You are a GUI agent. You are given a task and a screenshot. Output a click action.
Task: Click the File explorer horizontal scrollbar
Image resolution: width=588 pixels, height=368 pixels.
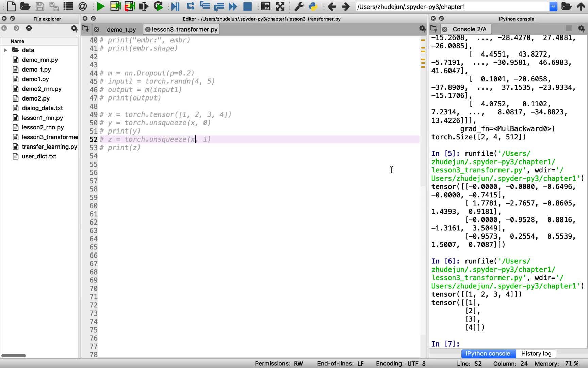(x=14, y=356)
